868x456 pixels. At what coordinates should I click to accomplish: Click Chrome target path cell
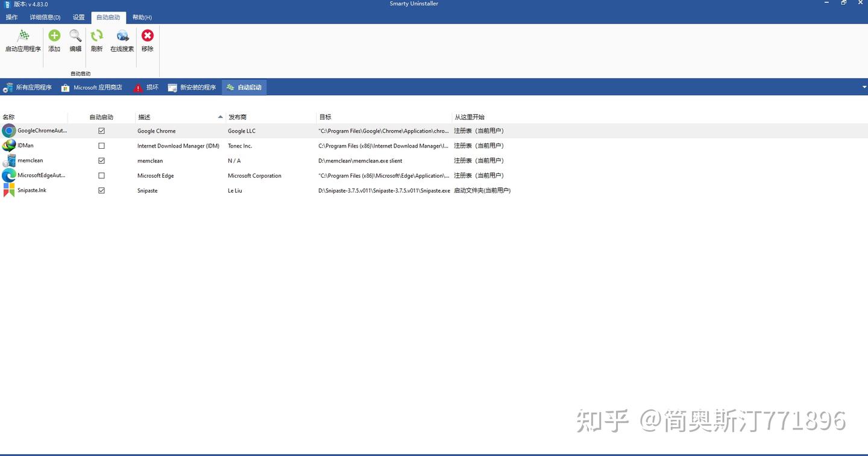(x=383, y=131)
